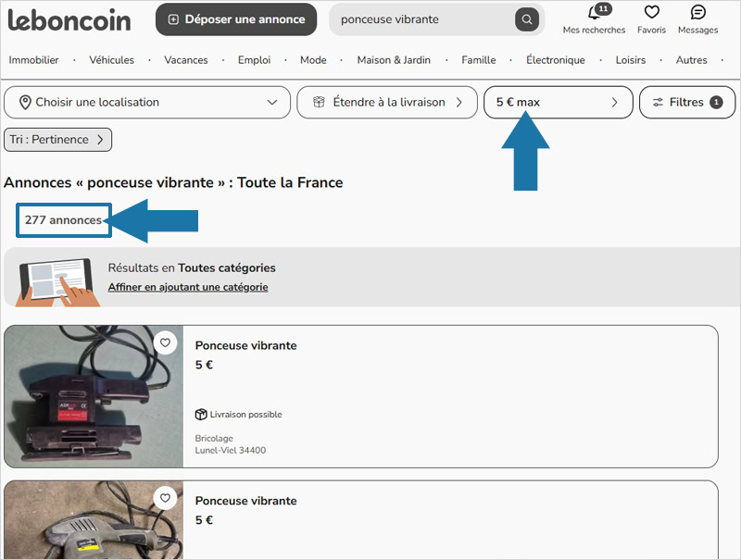This screenshot has height=560, width=741.
Task: Open Immobilier category
Action: [33, 60]
